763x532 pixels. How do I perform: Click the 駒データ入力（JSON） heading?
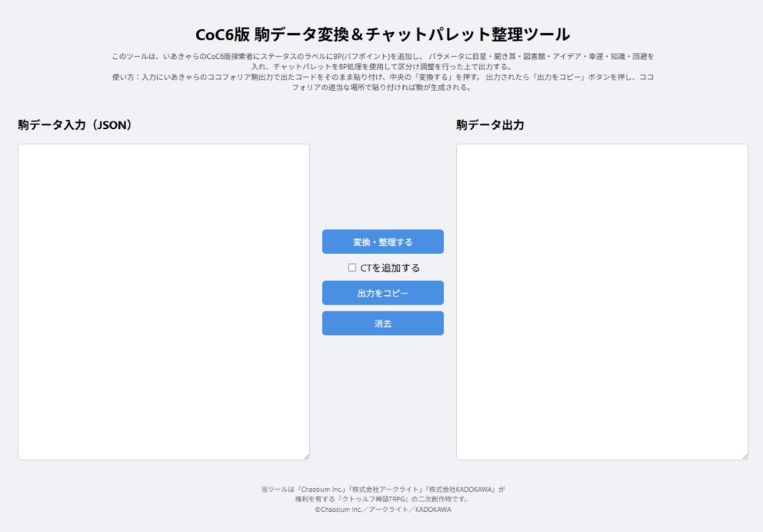[75, 125]
